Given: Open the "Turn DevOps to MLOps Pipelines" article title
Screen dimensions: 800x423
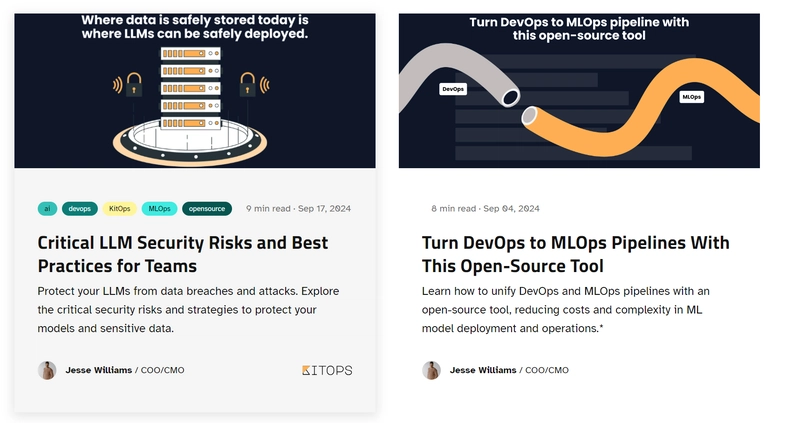Looking at the screenshot, I should point(575,254).
